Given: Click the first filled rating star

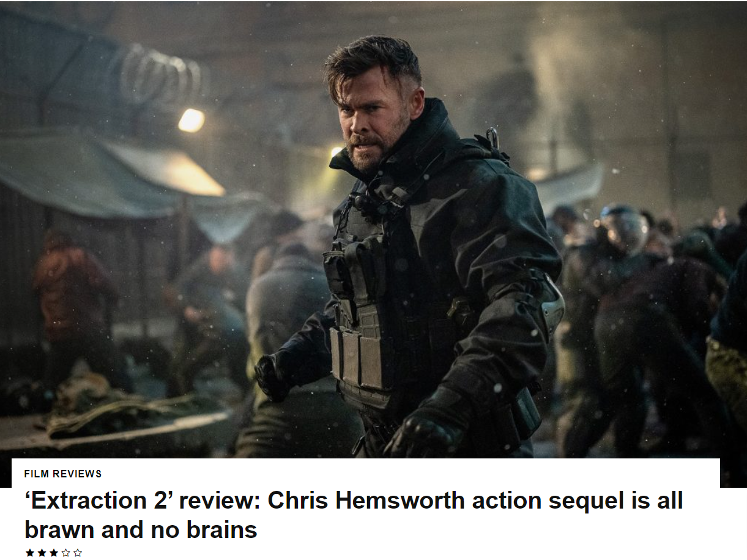Looking at the screenshot, I should [29, 553].
